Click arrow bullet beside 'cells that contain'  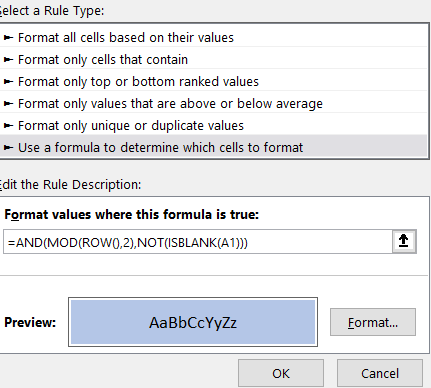click(8, 60)
